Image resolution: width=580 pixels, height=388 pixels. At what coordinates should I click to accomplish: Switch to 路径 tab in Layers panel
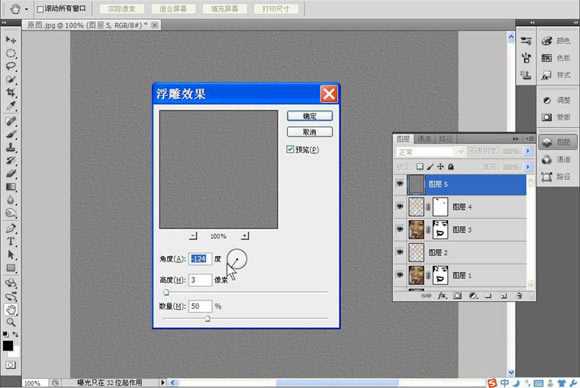(x=445, y=139)
